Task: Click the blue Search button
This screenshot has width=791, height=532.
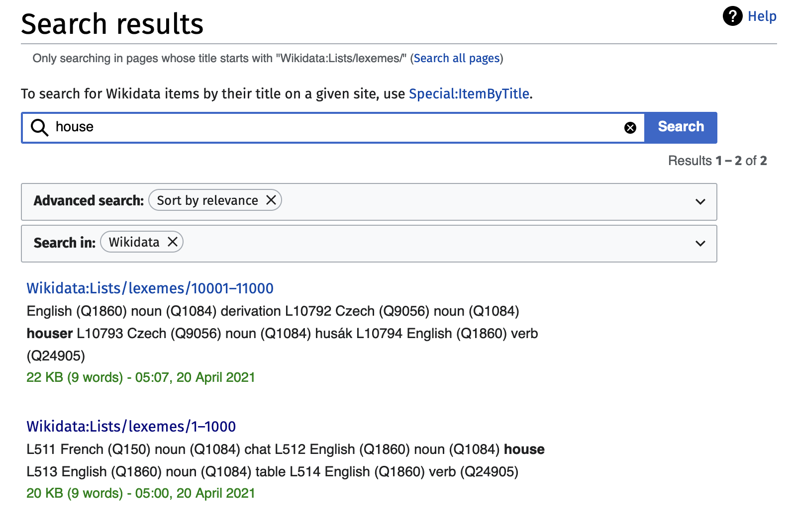Action: (681, 127)
